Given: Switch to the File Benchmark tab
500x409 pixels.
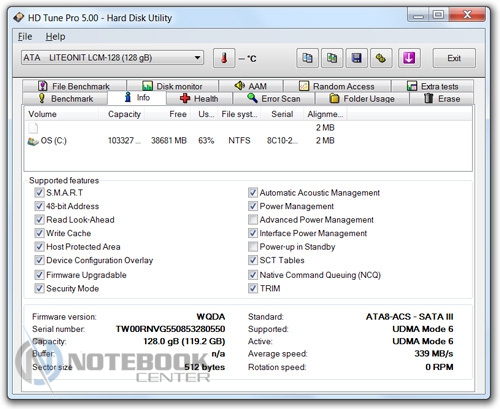Looking at the screenshot, I should (74, 86).
